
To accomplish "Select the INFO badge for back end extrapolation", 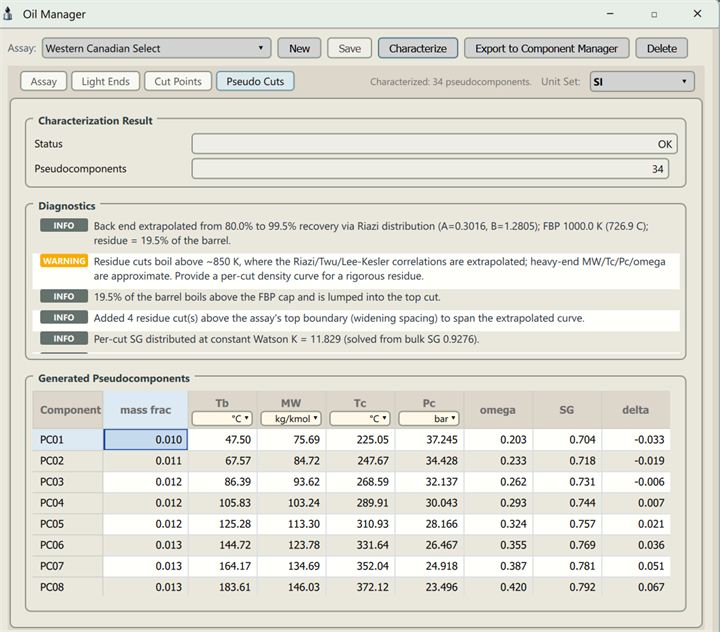I will click(64, 226).
